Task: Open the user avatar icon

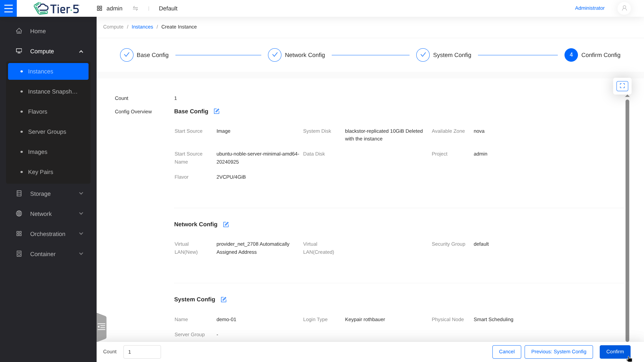Action: [624, 8]
